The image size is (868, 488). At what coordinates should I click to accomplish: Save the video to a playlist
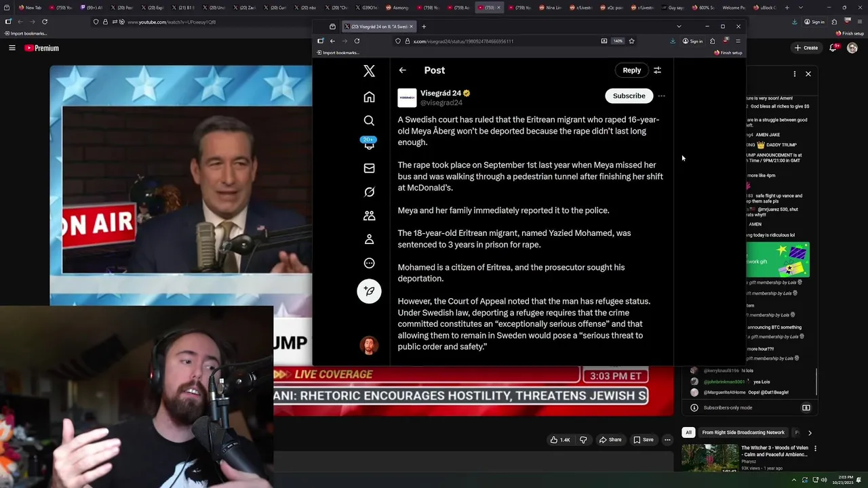(x=643, y=440)
